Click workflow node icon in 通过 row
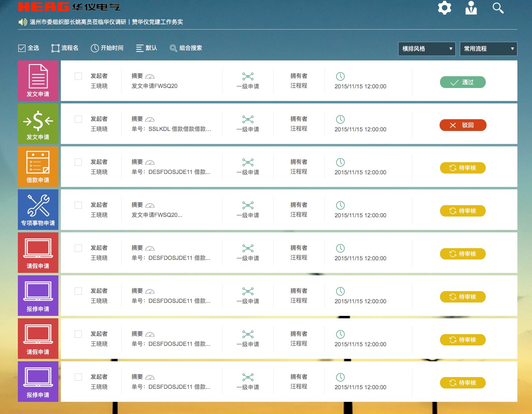 click(248, 76)
